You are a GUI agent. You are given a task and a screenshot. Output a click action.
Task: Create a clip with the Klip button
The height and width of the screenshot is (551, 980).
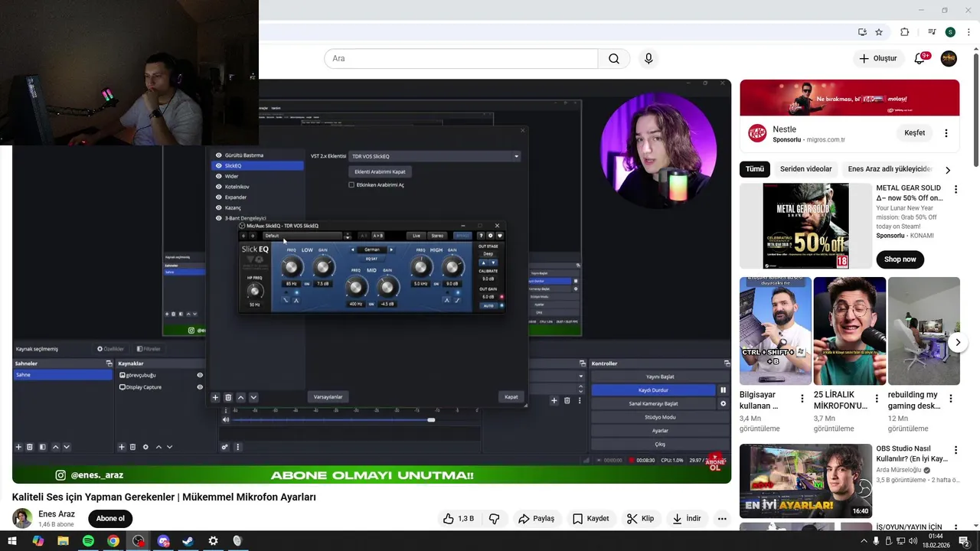point(640,519)
